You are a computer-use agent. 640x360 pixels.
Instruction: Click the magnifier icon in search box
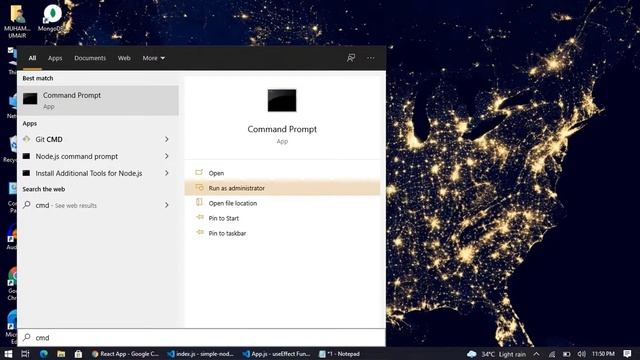[27, 337]
